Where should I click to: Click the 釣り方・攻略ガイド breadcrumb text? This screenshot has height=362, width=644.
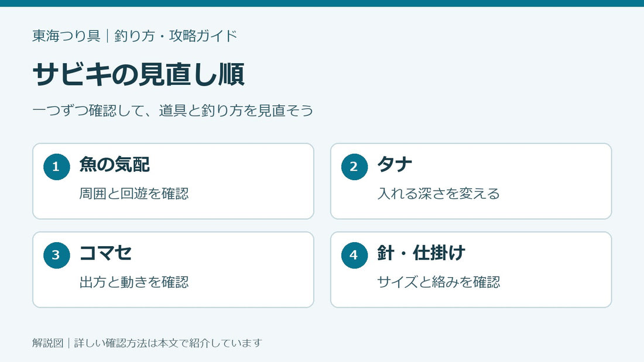pyautogui.click(x=176, y=36)
